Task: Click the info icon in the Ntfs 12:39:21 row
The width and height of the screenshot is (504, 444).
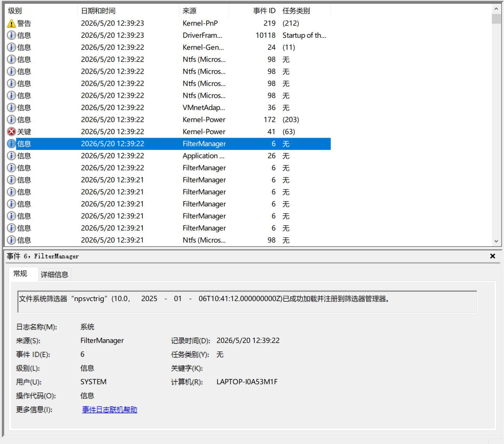Action: click(x=11, y=240)
